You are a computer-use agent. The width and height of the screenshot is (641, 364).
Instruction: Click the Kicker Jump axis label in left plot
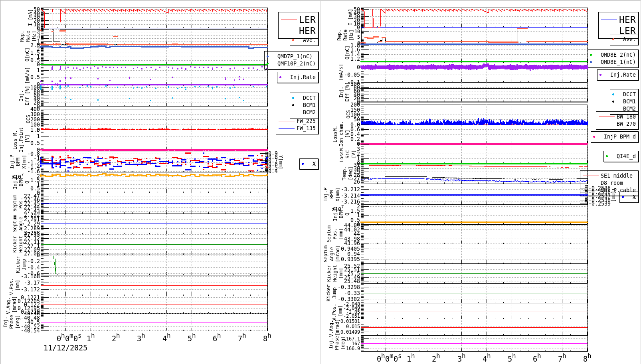click(21, 265)
